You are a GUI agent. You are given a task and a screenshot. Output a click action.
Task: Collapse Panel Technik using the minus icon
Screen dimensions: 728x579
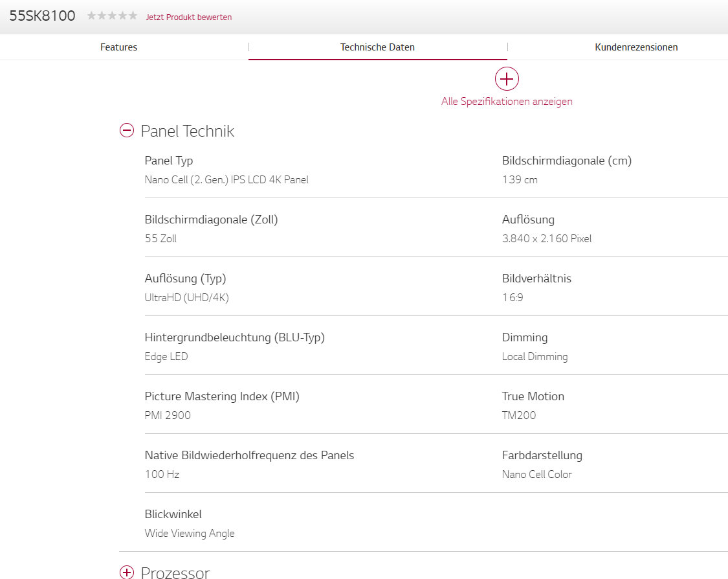126,131
